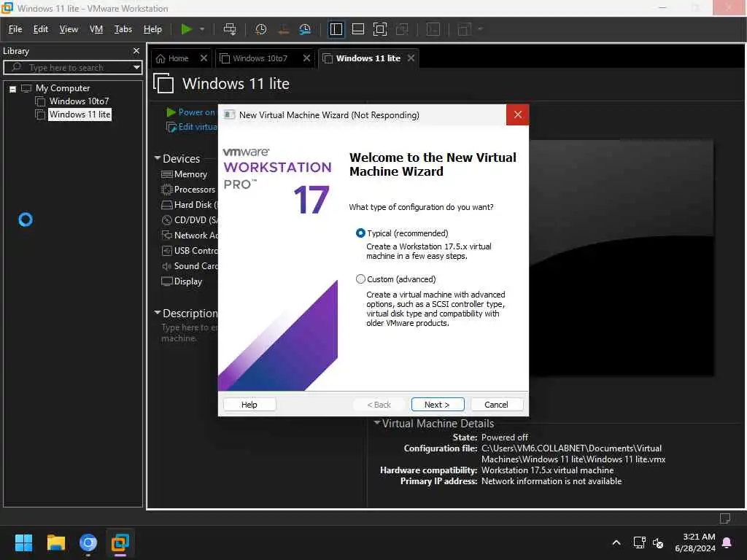747x560 pixels.
Task: Open the snapshot manager toolbar icon
Action: coord(305,29)
